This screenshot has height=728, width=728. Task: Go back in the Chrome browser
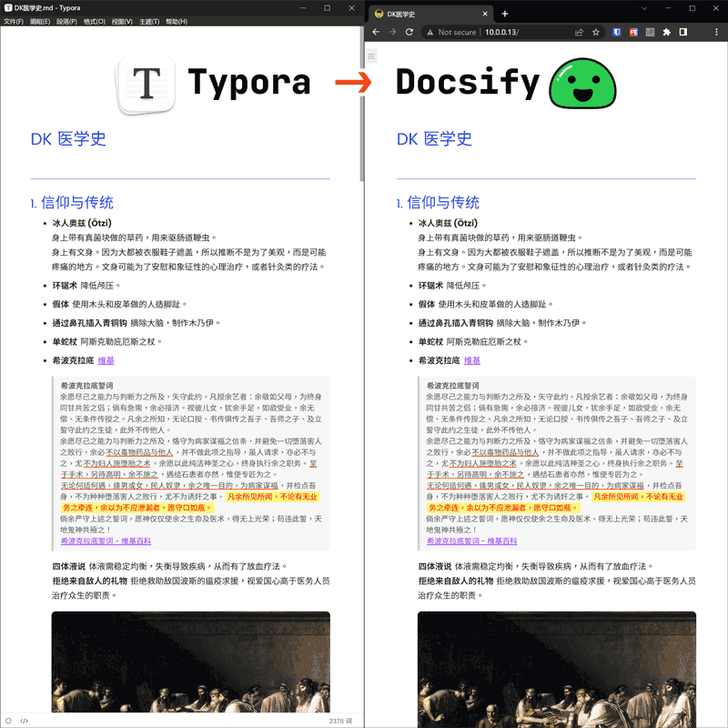click(376, 32)
